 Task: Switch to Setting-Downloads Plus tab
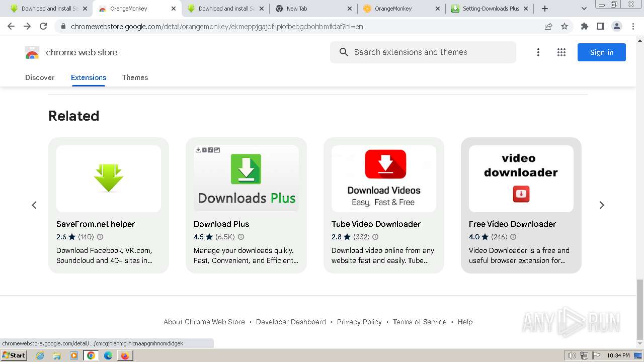[x=490, y=9]
